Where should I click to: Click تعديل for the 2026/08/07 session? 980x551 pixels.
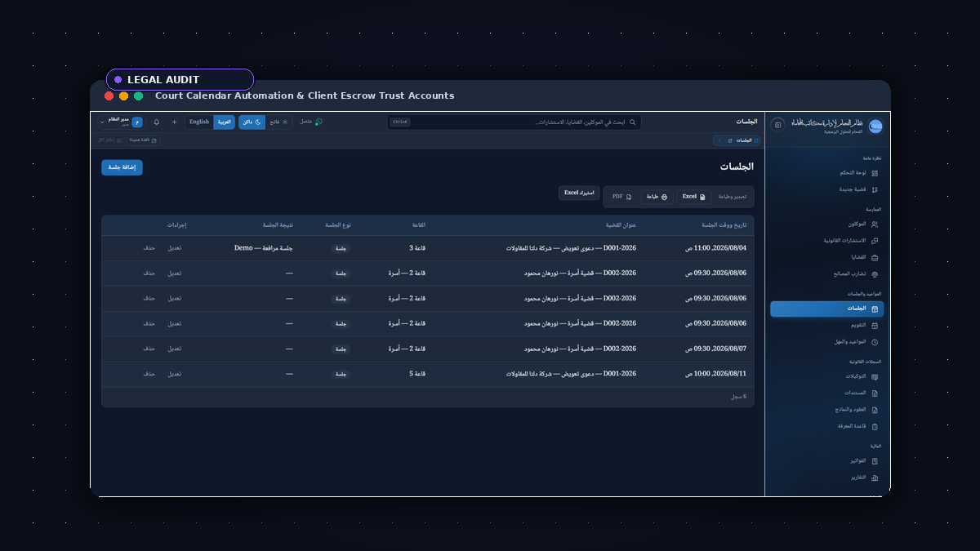[x=175, y=349]
